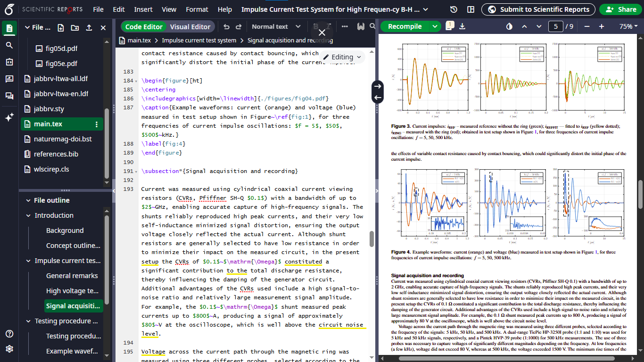The image size is (644, 362).
Task: Switch to Visual Editor
Action: pyautogui.click(x=190, y=27)
